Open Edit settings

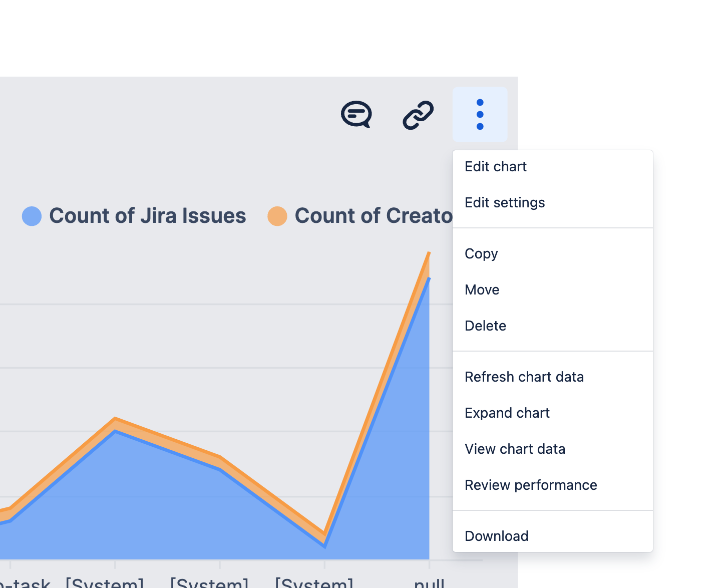(x=505, y=202)
